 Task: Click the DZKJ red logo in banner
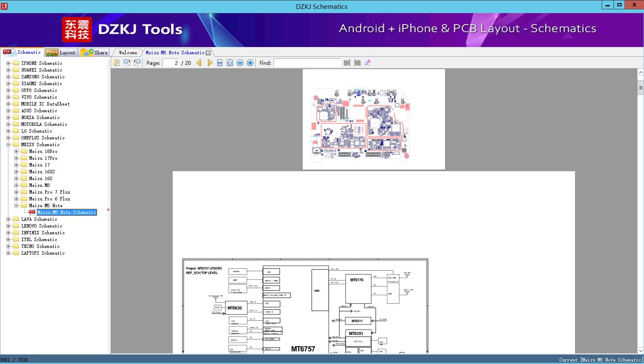point(77,30)
